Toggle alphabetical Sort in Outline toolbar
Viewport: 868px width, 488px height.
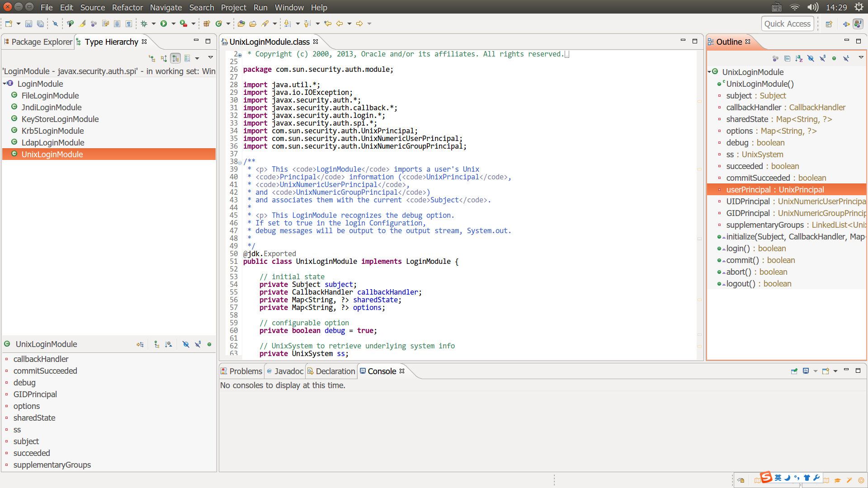[x=799, y=58]
